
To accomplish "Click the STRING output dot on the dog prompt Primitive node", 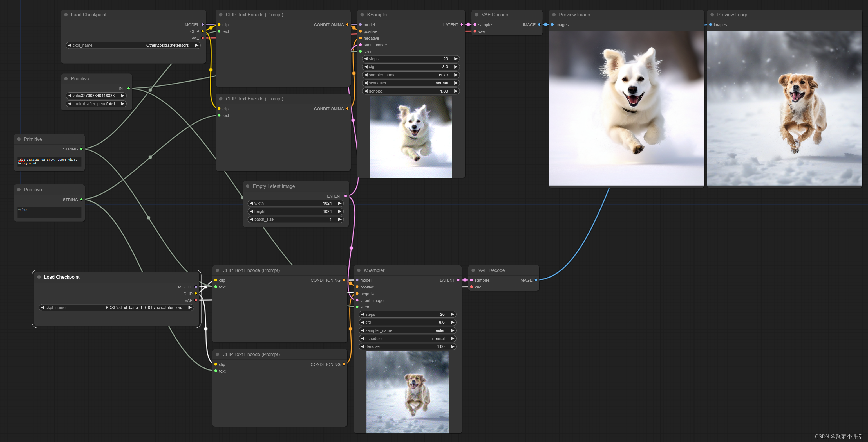I will point(81,149).
